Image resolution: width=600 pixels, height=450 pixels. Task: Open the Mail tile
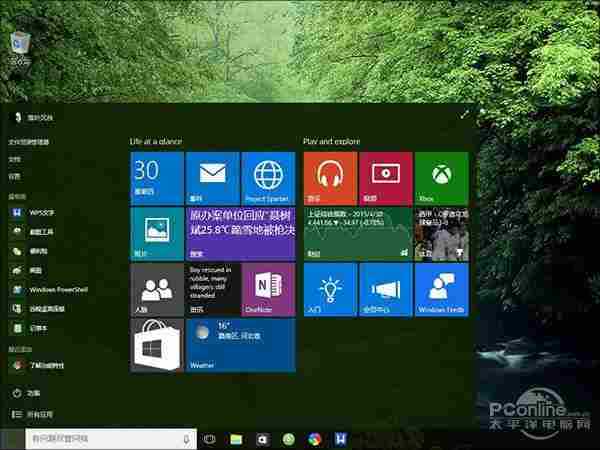(x=212, y=178)
